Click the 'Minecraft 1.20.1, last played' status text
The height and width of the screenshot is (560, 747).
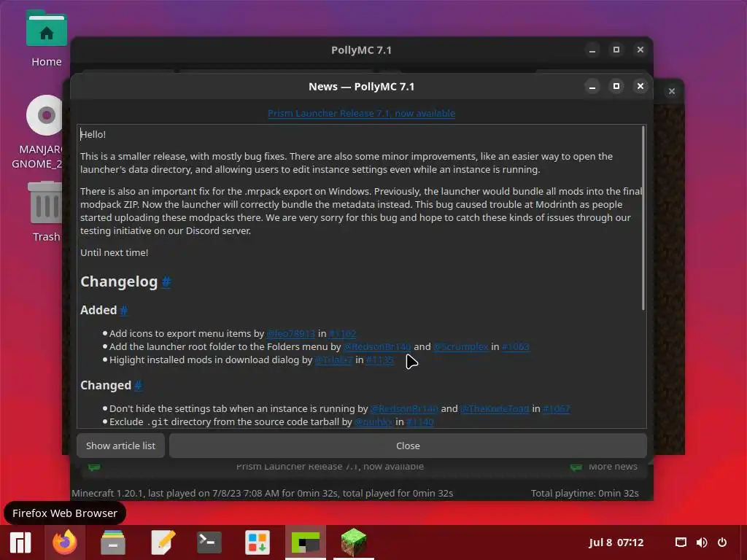point(262,494)
